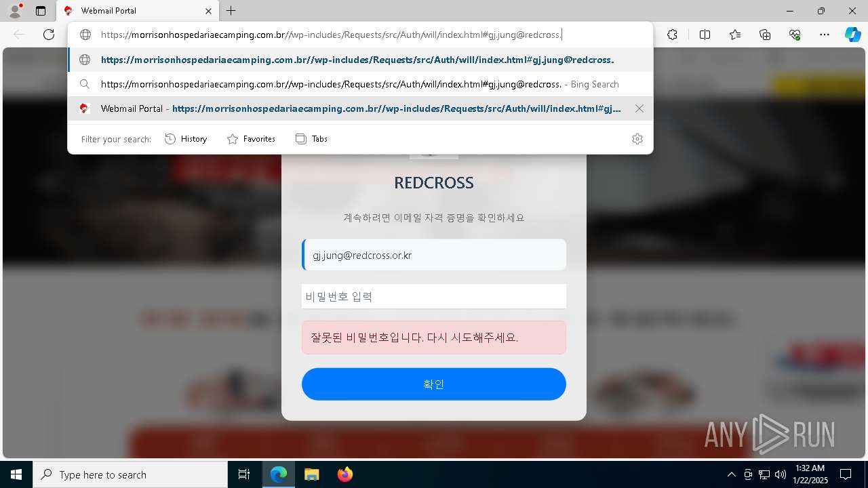Screen dimensions: 868x488
Task: Open Task View on the taskbar
Action: (244, 474)
